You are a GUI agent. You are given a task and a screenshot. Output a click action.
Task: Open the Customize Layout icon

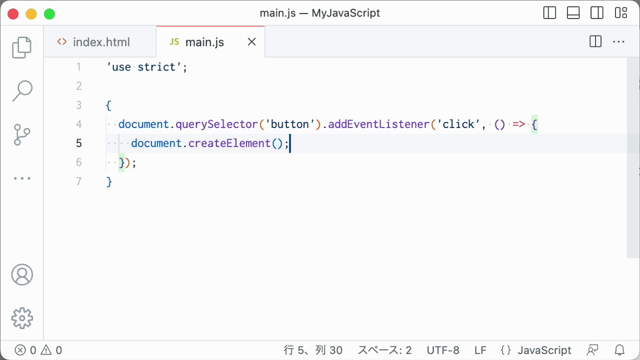[621, 13]
